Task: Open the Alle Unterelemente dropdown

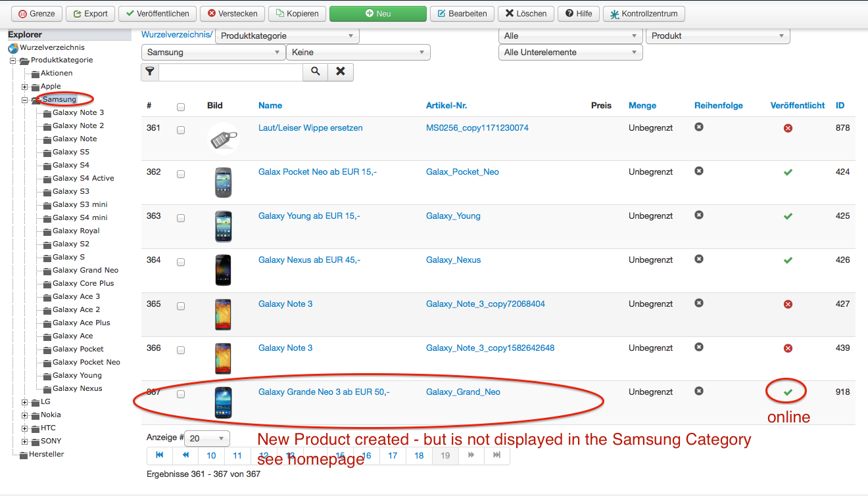Action: pos(571,53)
